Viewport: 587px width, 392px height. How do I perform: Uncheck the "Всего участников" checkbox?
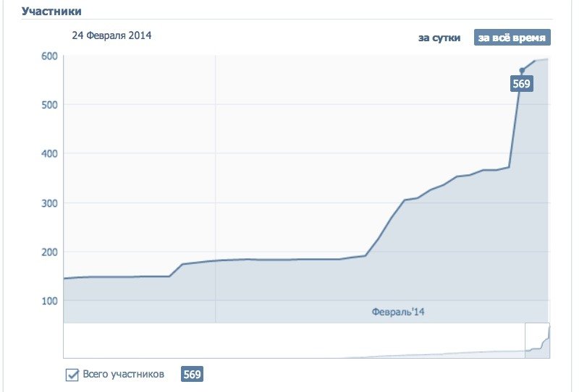(x=72, y=375)
